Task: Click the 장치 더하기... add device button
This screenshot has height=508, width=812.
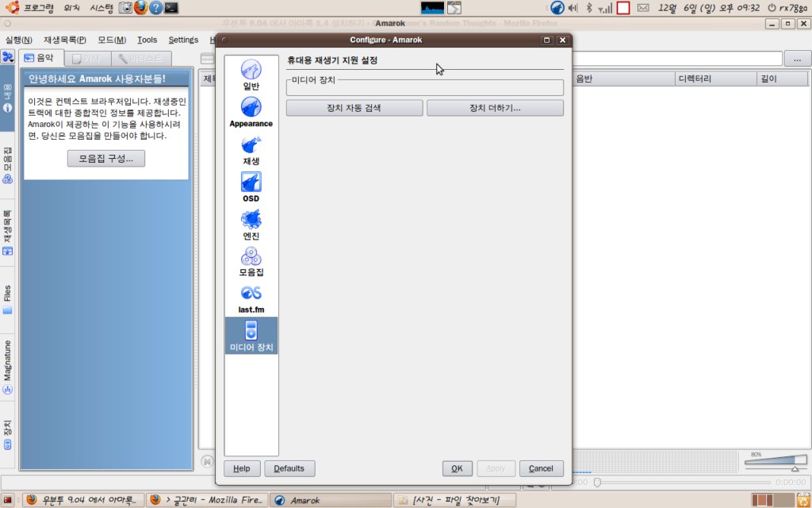Action: tap(495, 108)
